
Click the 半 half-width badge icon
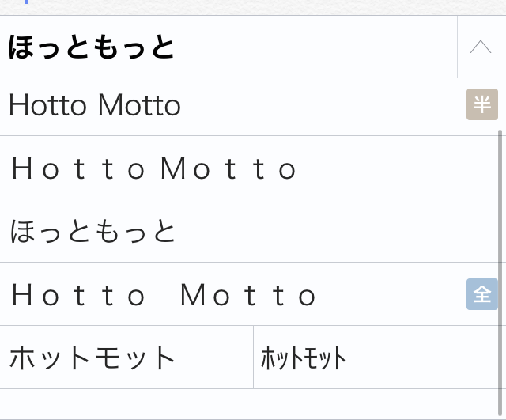[x=482, y=104]
